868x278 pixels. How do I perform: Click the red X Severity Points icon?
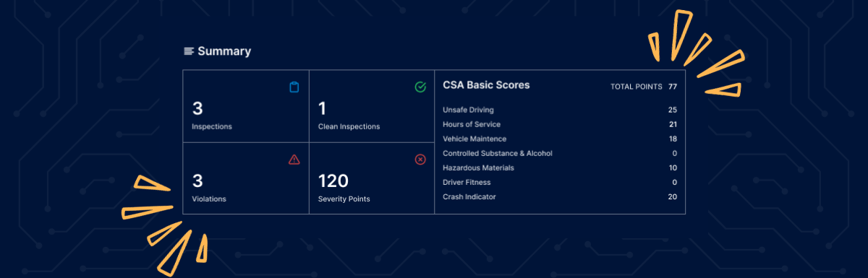tap(420, 159)
